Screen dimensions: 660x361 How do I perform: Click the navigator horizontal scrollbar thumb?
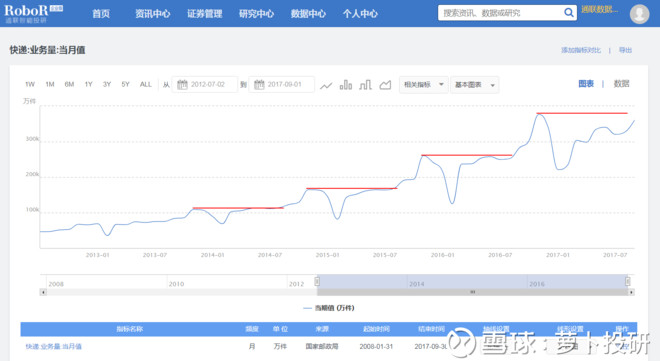pyautogui.click(x=472, y=292)
